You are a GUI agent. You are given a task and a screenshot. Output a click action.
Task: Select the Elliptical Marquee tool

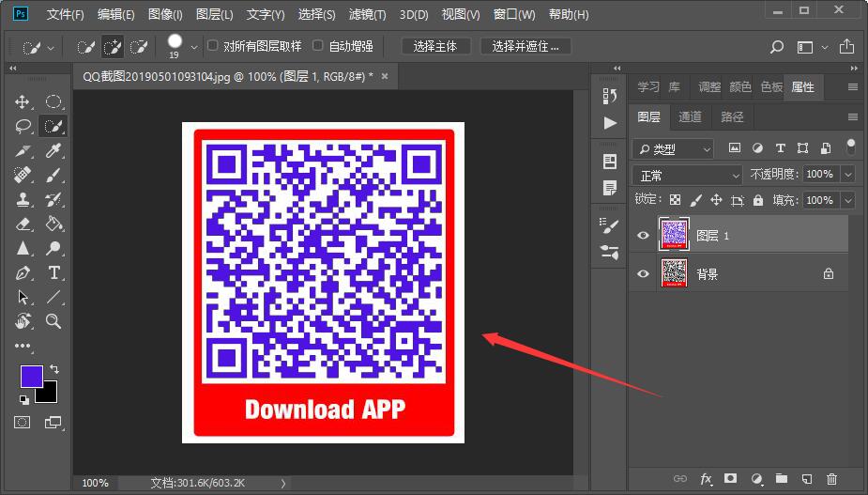point(53,102)
